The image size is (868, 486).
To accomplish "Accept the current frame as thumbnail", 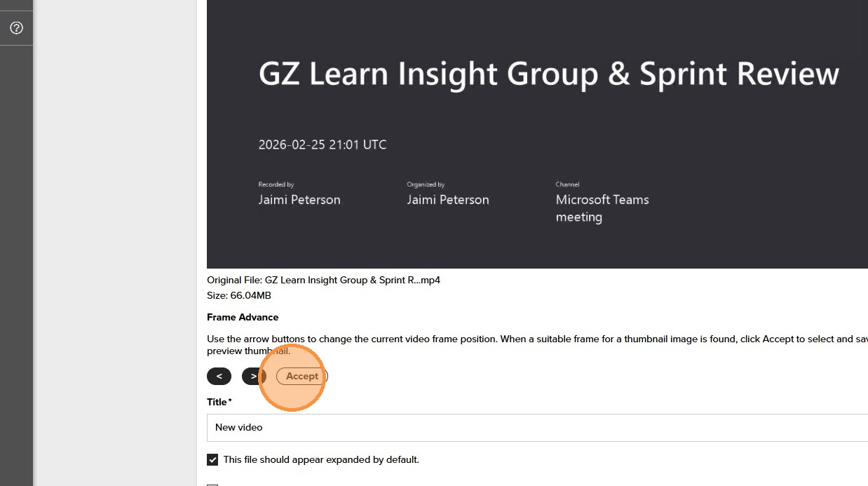I will click(x=302, y=377).
